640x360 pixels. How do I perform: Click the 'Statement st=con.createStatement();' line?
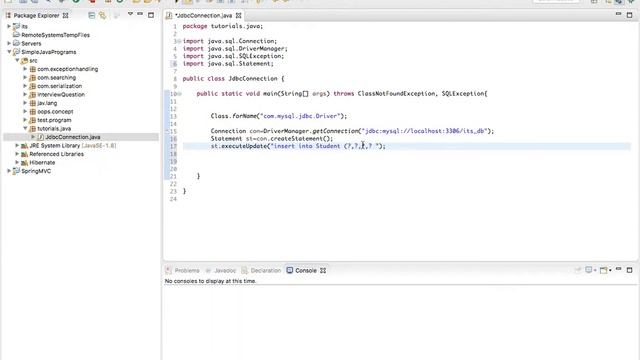272,138
